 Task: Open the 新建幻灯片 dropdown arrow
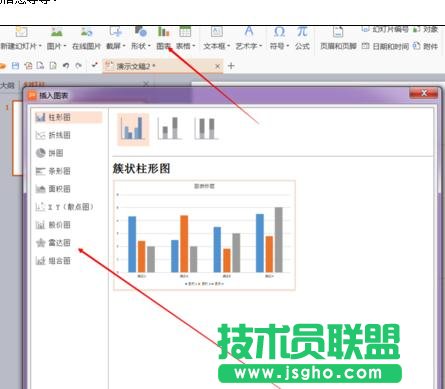pyautogui.click(x=40, y=46)
